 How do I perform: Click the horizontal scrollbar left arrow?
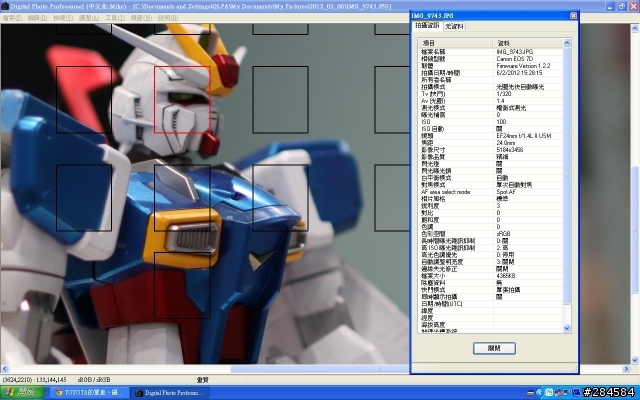point(4,369)
